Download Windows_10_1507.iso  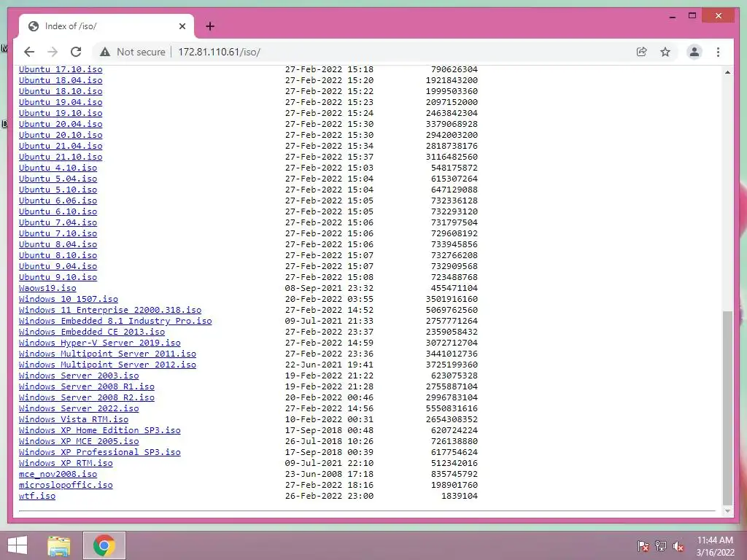click(69, 299)
